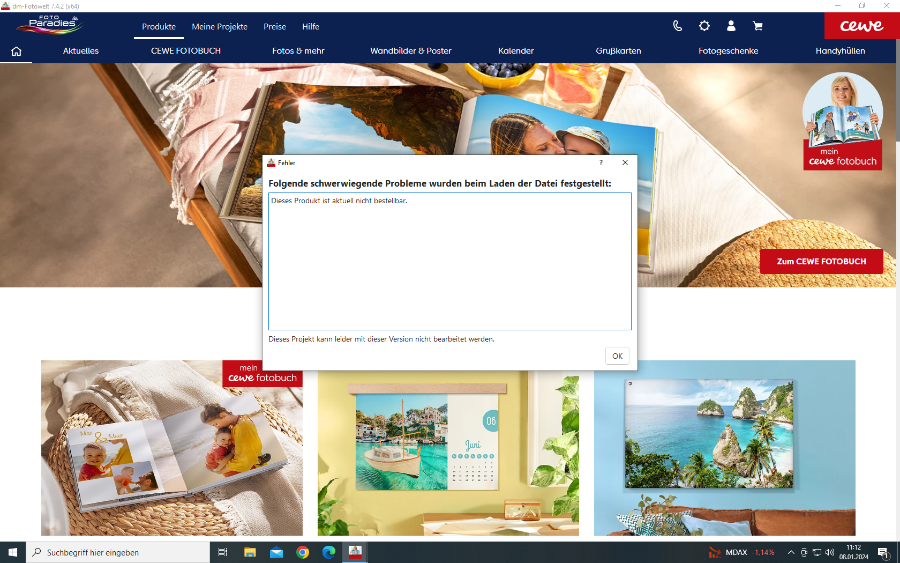Open the Mail app in taskbar
The image size is (900, 563).
pos(276,552)
